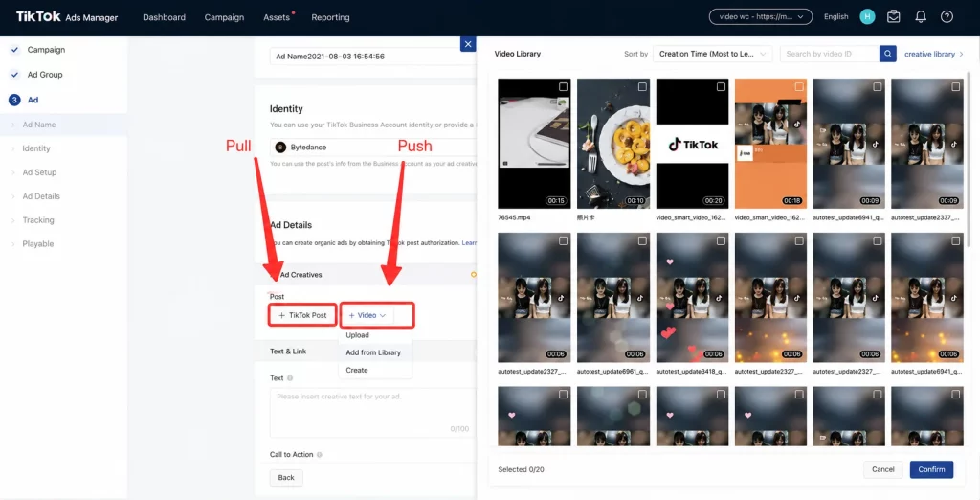Open the notifications bell icon

pos(921,17)
